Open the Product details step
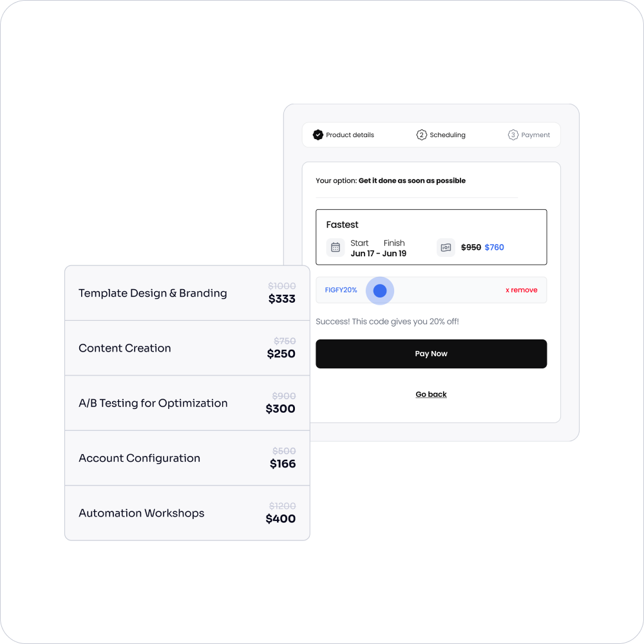Image resolution: width=644 pixels, height=644 pixels. (344, 135)
